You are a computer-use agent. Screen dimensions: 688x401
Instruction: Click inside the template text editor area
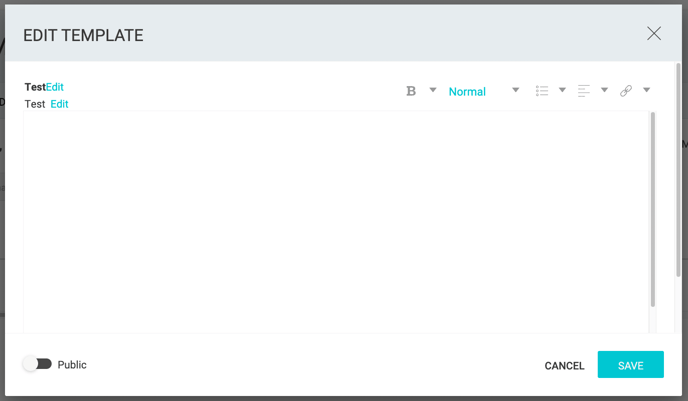336,222
